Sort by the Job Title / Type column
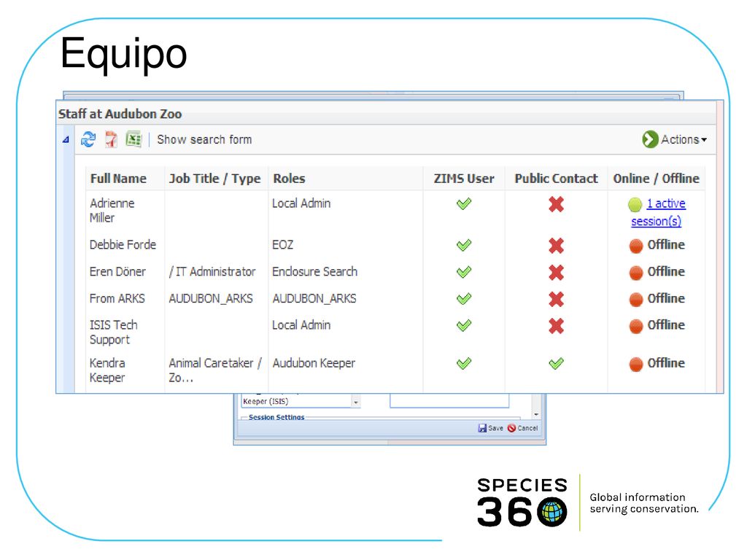Image resolution: width=747 pixels, height=560 pixels. click(215, 179)
